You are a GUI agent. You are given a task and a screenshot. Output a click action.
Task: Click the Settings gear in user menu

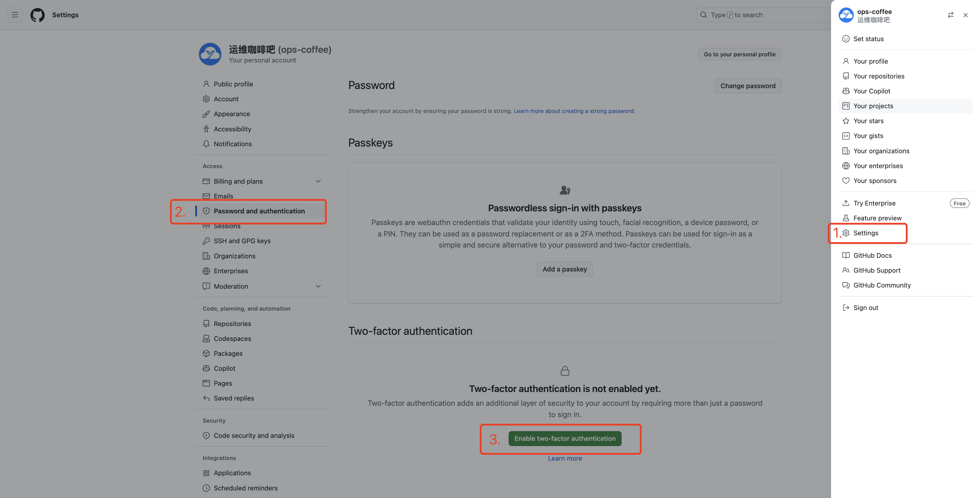tap(846, 233)
